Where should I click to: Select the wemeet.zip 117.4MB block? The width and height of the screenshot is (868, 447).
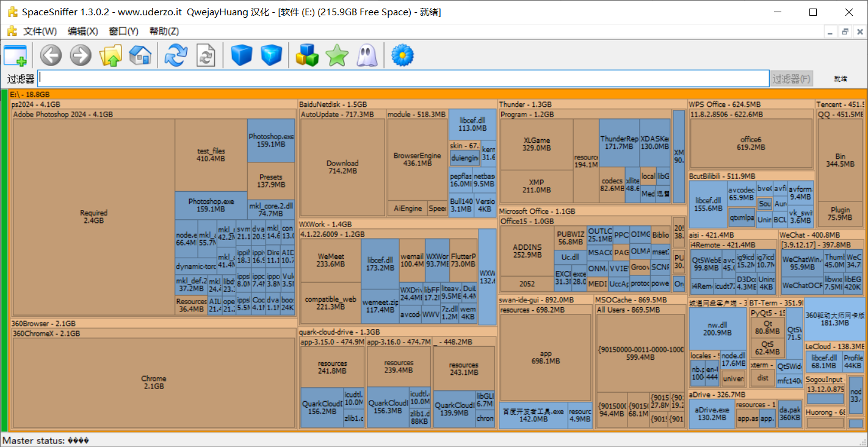click(x=380, y=306)
